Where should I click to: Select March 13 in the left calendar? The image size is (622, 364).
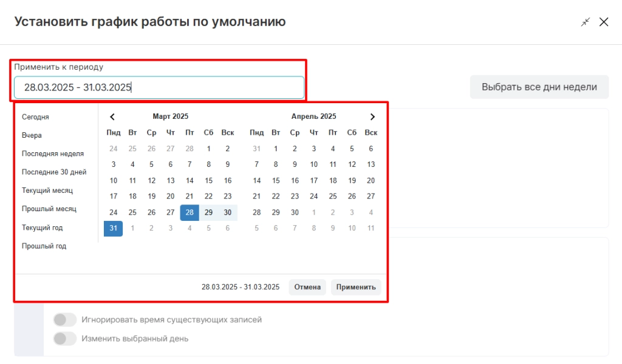click(171, 181)
